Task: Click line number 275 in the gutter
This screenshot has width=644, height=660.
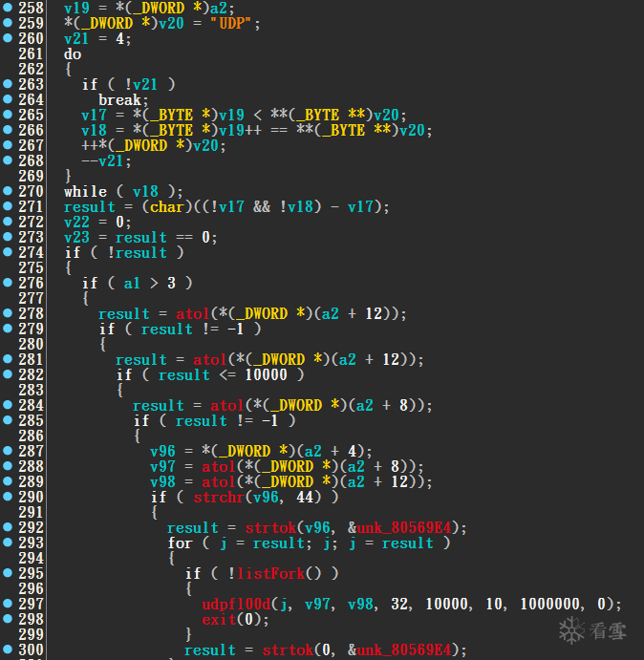Action: (x=31, y=267)
